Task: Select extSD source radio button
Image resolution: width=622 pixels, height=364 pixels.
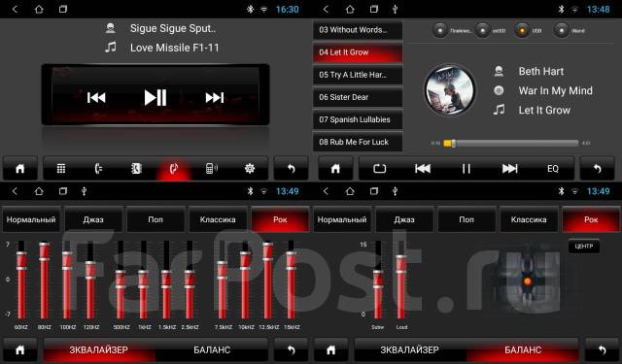Action: (x=482, y=30)
